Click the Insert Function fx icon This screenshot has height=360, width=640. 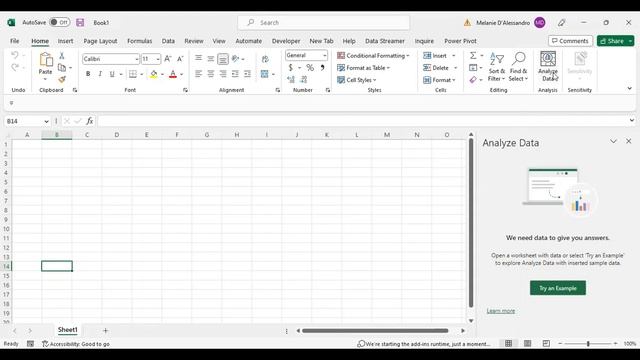(x=89, y=121)
